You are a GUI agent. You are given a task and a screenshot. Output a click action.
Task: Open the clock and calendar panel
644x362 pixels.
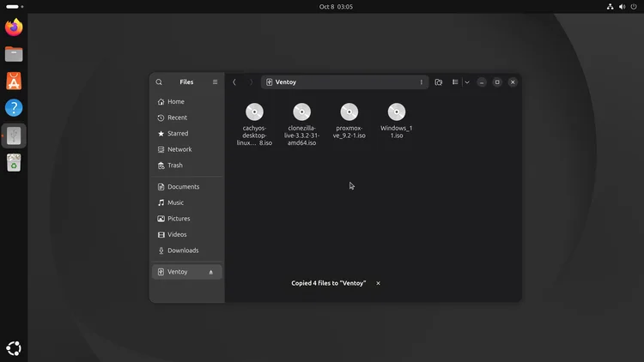(x=336, y=7)
